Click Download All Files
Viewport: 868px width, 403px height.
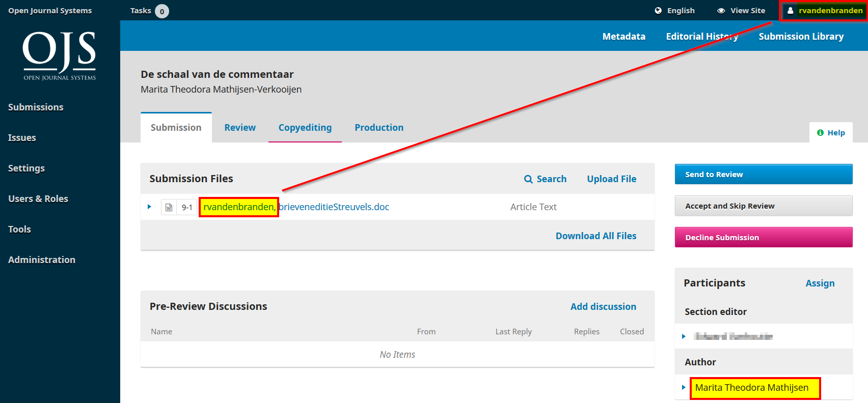click(x=596, y=236)
